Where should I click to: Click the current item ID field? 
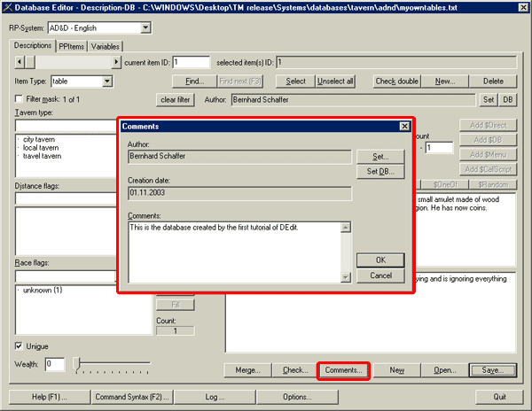[192, 62]
